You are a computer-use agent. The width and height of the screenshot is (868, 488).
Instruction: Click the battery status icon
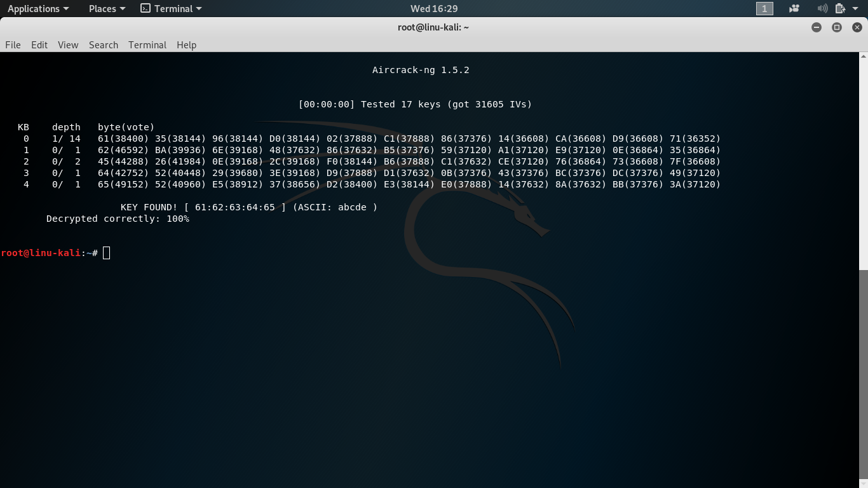click(x=840, y=8)
